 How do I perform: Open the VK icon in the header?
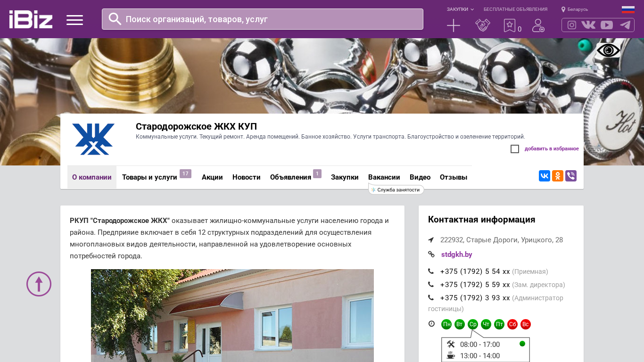588,25
